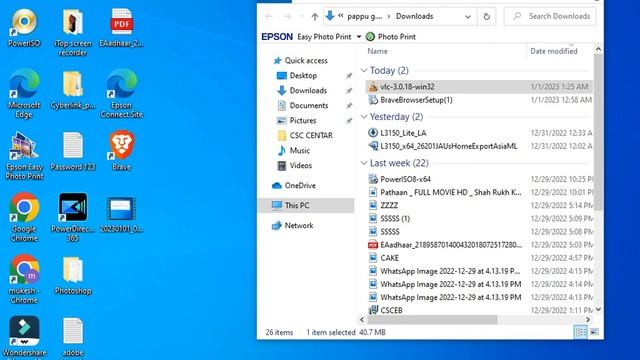640x360 pixels.
Task: Switch to large thumbnails view button
Action: coord(594,332)
